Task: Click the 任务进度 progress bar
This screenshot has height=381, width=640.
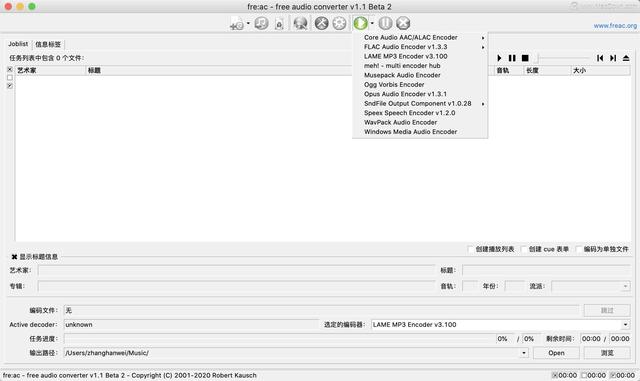Action: [280, 339]
